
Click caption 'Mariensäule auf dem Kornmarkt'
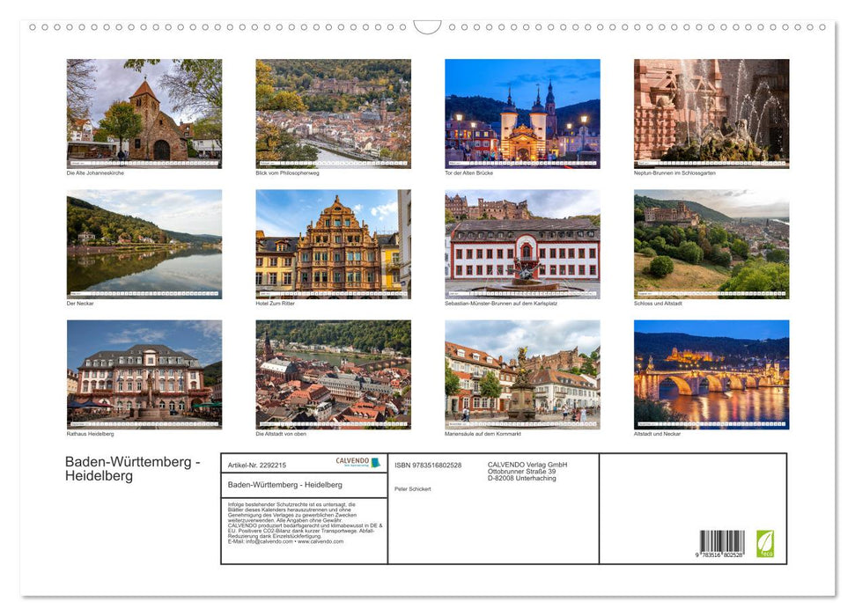click(483, 434)
